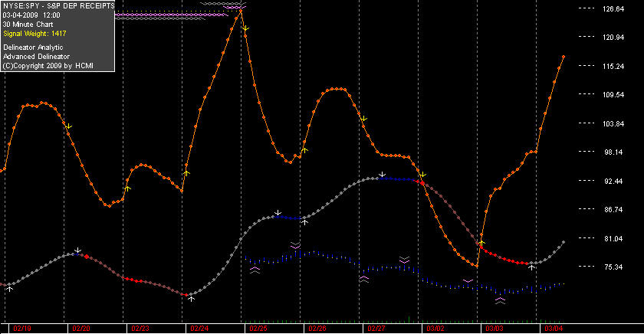Click the pink marker above the 02/25 peak
This screenshot has height=334, width=644.
tap(235, 7)
